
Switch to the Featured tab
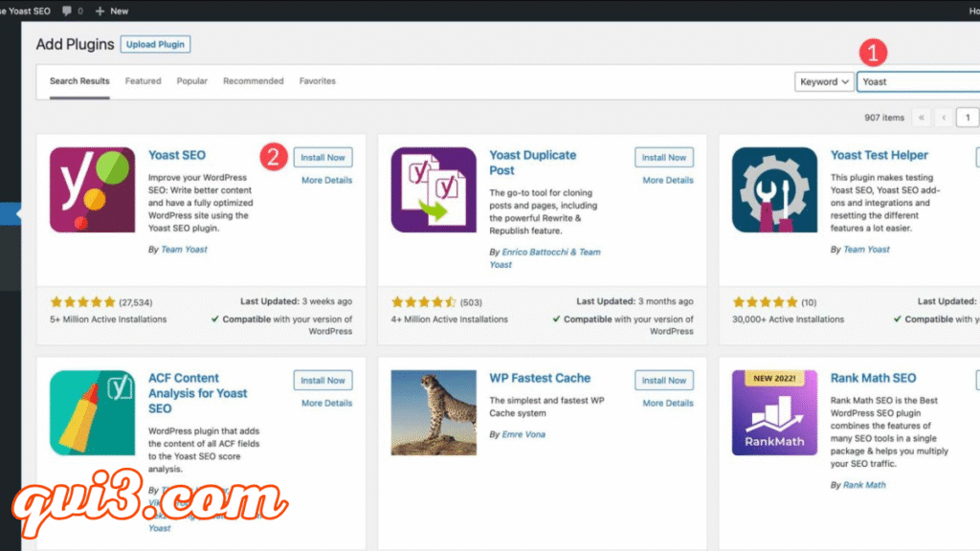click(x=144, y=81)
